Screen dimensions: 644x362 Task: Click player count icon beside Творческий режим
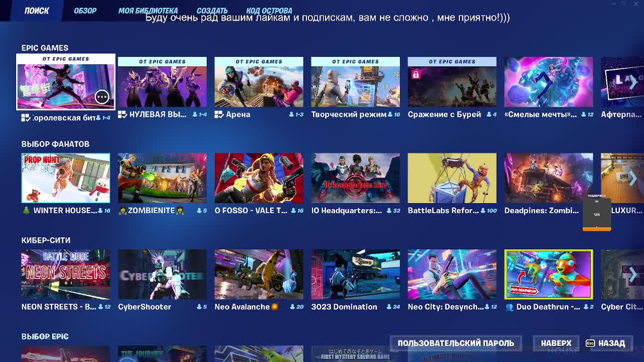tap(390, 115)
